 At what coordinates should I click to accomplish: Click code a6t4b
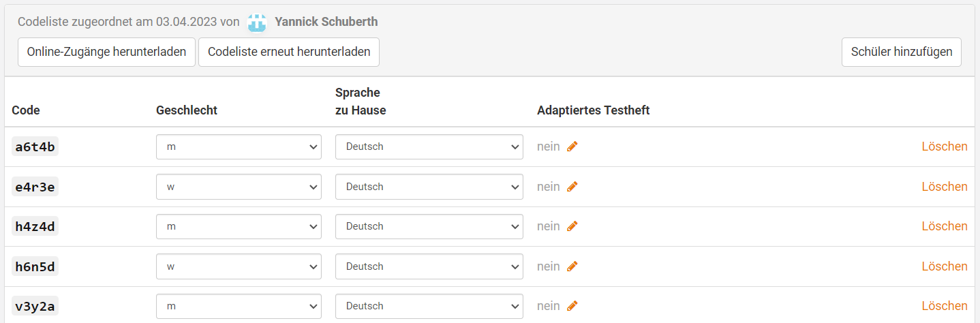tap(35, 147)
